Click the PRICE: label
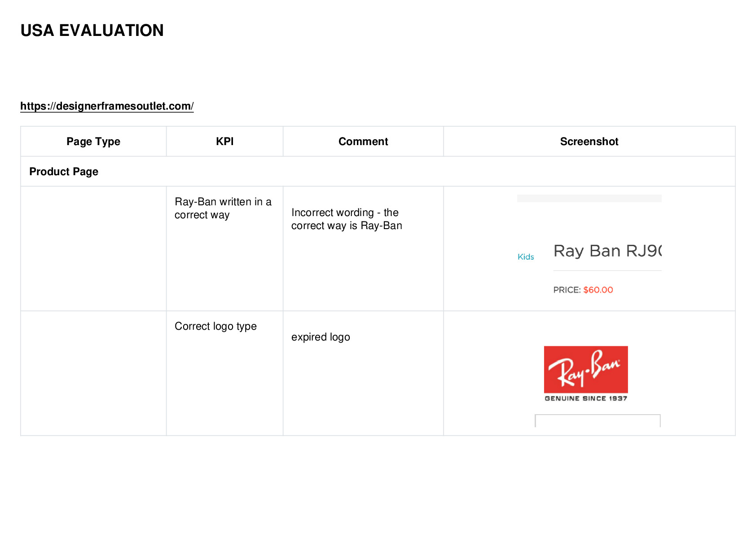This screenshot has height=535, width=756. click(567, 290)
